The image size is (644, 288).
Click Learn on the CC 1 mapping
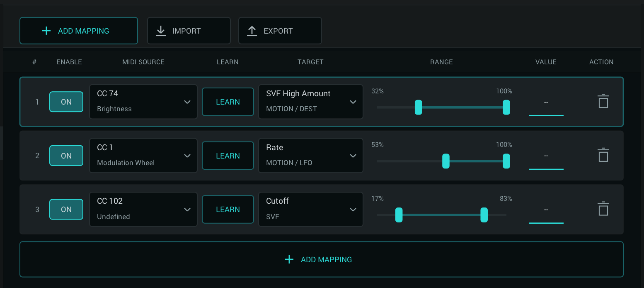[x=228, y=156]
